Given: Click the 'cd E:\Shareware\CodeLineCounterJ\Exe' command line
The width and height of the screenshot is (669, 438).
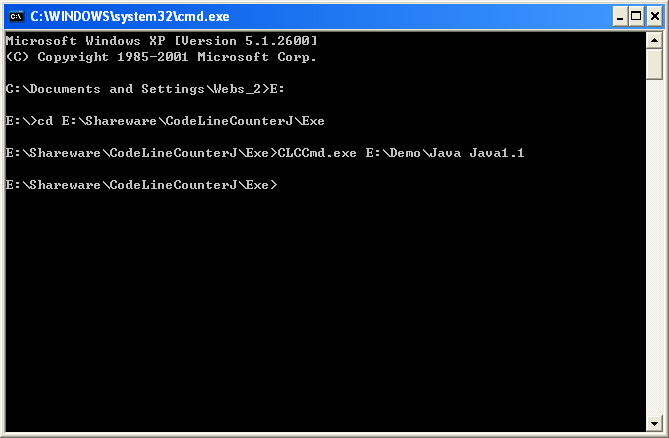Looking at the screenshot, I should tap(165, 121).
